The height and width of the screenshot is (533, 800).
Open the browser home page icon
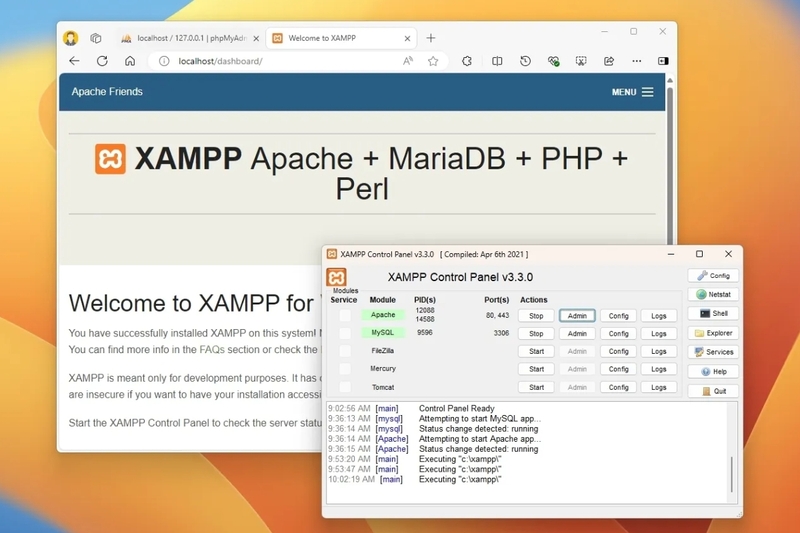tap(130, 61)
